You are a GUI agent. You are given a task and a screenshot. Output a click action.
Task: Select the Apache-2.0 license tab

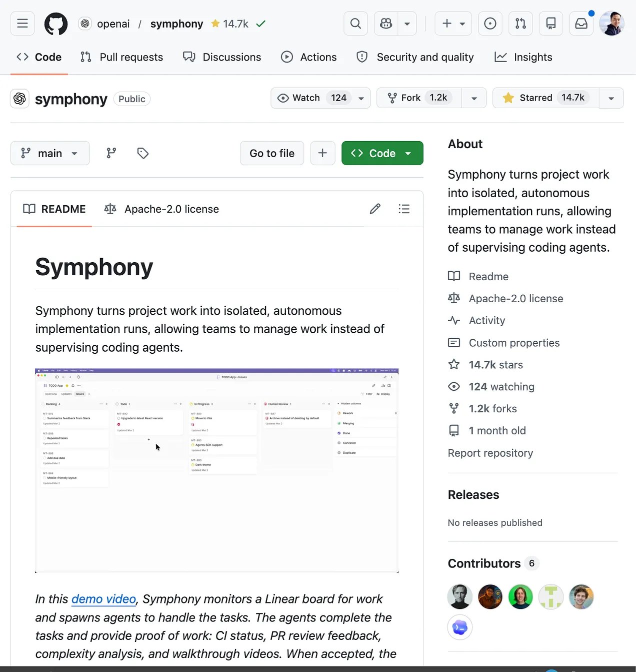coord(161,209)
